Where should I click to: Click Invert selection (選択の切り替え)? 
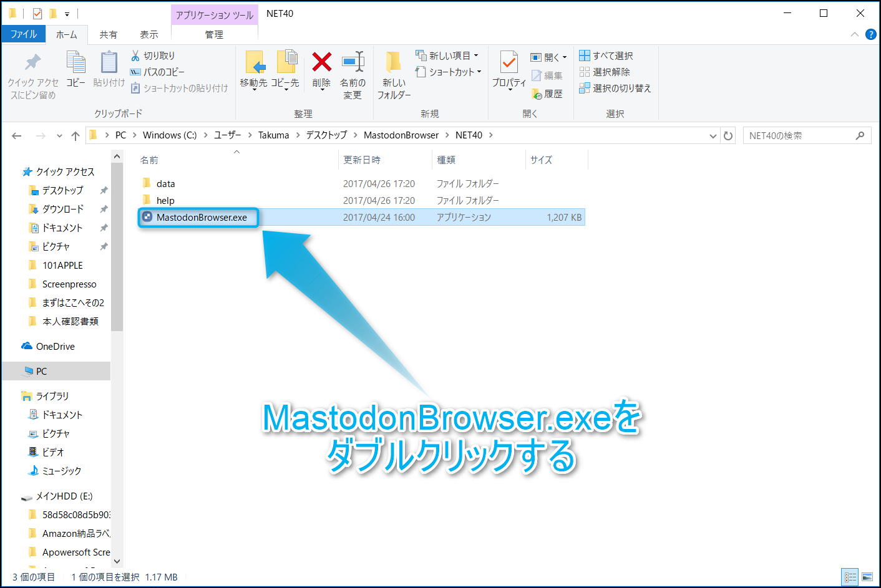click(x=615, y=88)
